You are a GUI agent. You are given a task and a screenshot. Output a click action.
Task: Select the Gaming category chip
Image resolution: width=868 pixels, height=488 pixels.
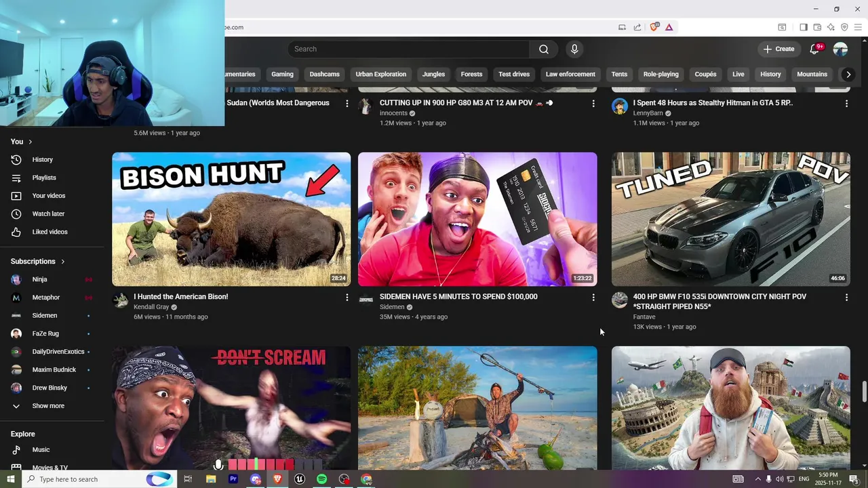(282, 75)
